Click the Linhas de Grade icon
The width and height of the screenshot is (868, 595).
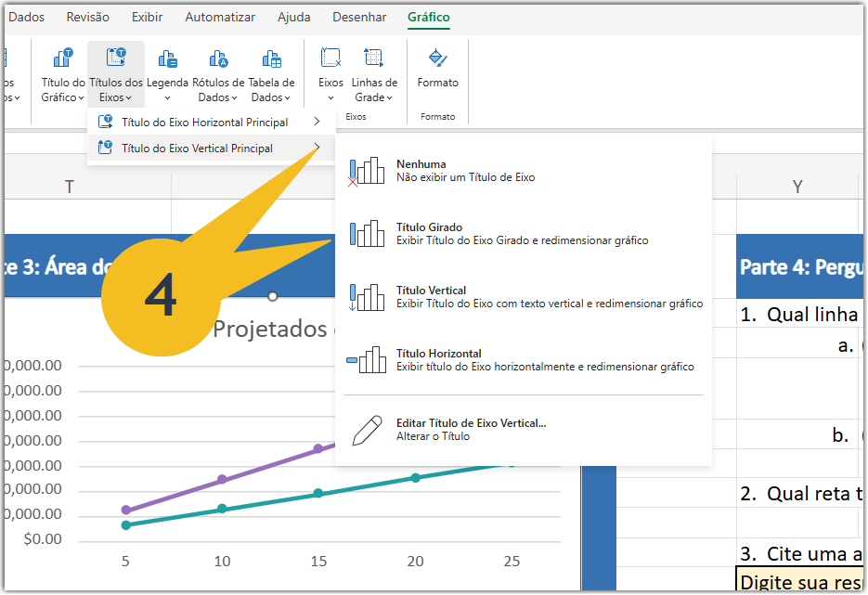pos(374,58)
